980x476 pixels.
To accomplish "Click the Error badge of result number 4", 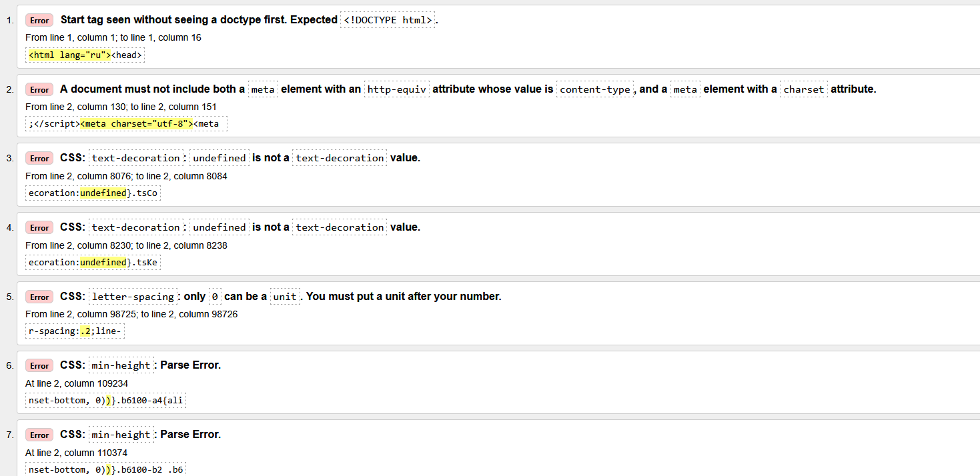I will pyautogui.click(x=39, y=228).
